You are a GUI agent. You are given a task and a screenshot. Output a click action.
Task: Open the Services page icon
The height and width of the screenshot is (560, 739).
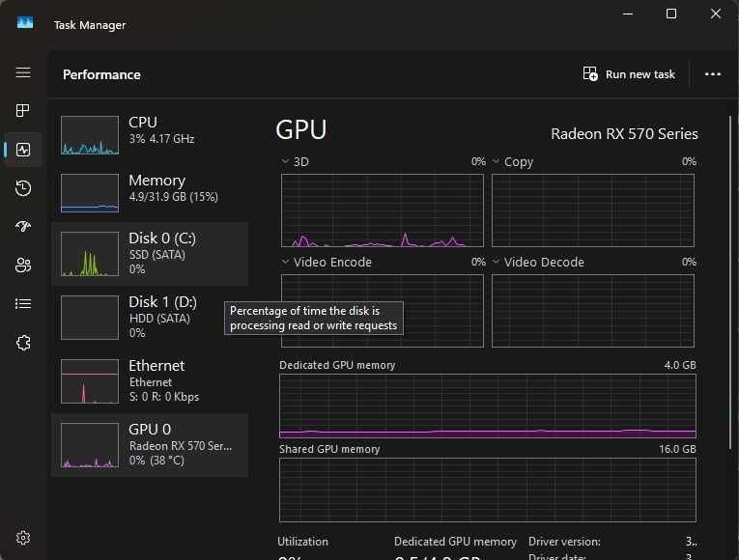[x=22, y=343]
